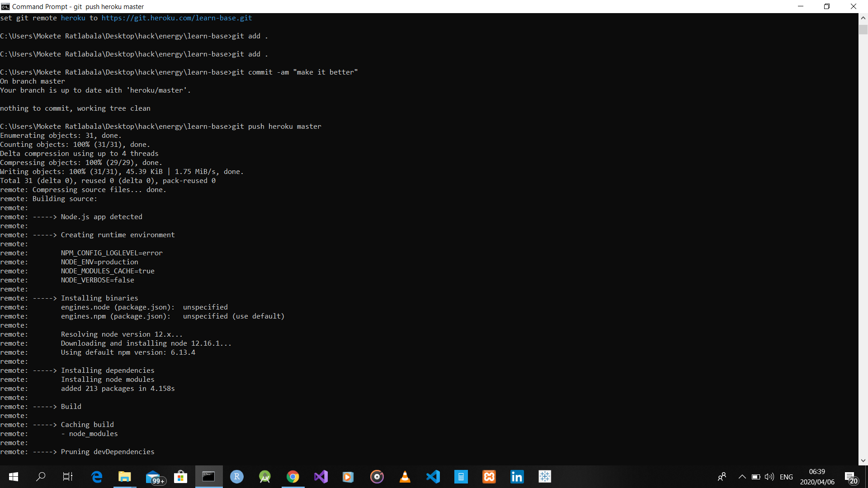Switch ENG input language indicator
The height and width of the screenshot is (488, 868).
[x=786, y=477]
